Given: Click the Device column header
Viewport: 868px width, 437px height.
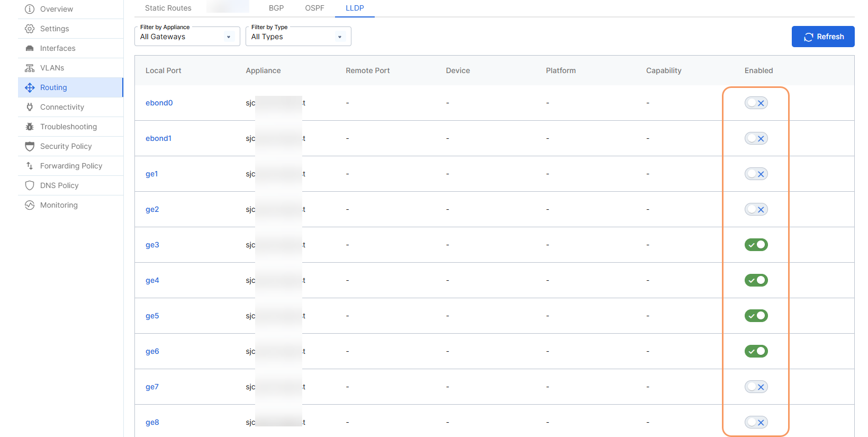Looking at the screenshot, I should click(458, 70).
